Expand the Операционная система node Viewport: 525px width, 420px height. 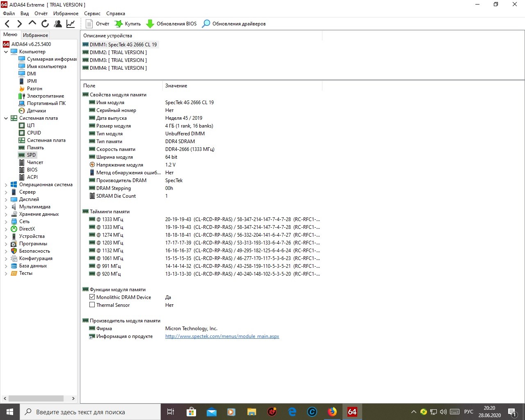6,185
